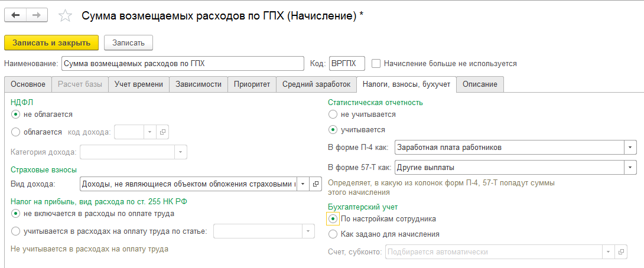The width and height of the screenshot is (644, 268).
Task: Click the Статистическая отчетность heading
Action: coord(375,102)
